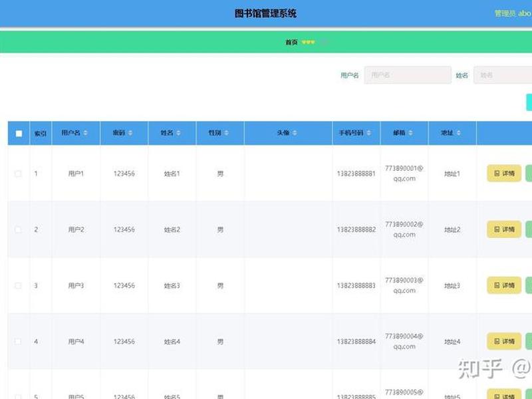Click phone number 13823888881
Image resolution: width=532 pixels, height=399 pixels.
click(x=356, y=174)
